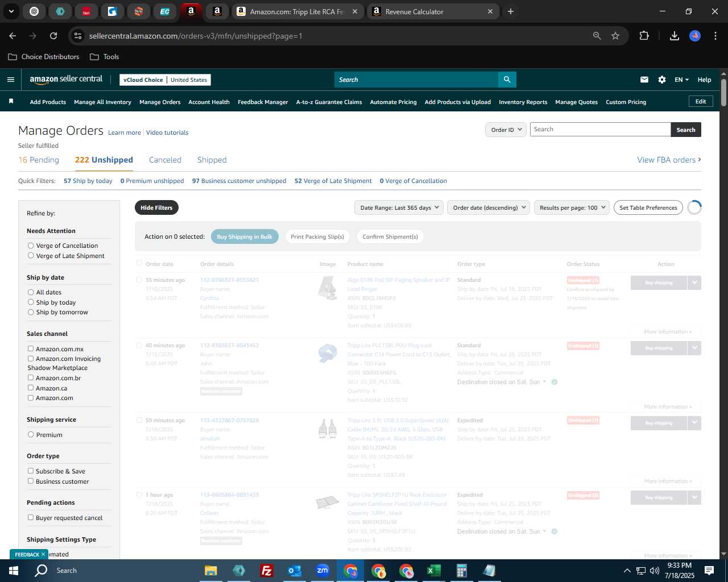Open the Chrome three-dot menu
The image size is (728, 582).
(714, 36)
